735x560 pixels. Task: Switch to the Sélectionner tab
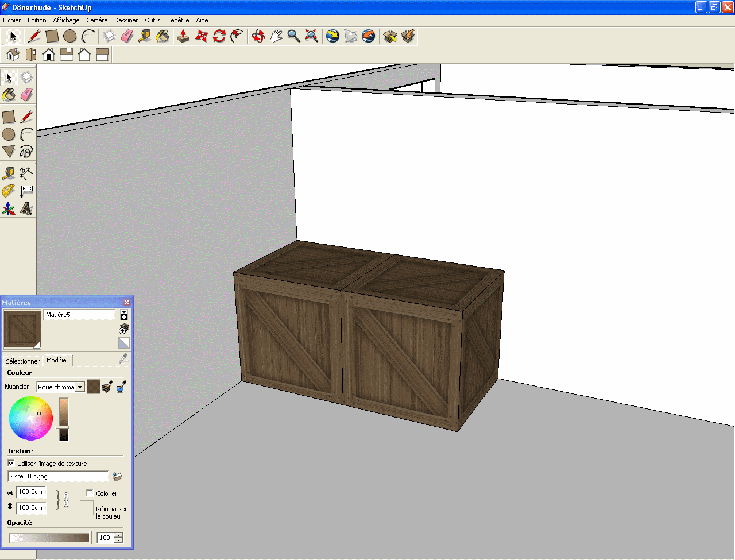(x=22, y=361)
